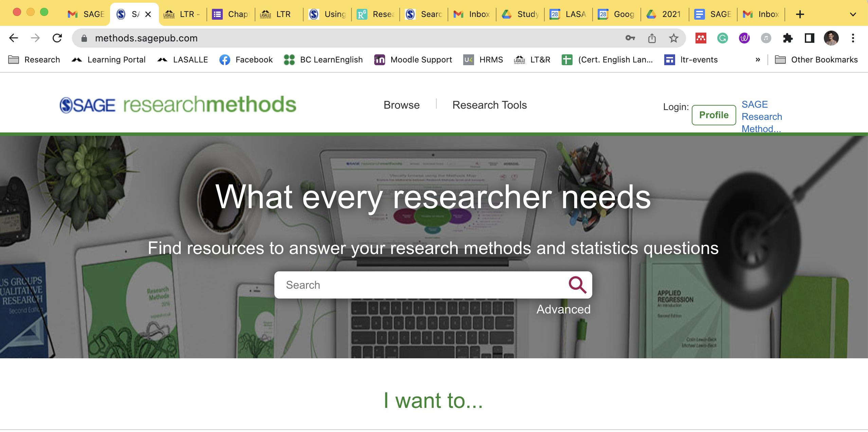Open the ltr-events bookmark
This screenshot has width=868, height=432.
click(691, 60)
